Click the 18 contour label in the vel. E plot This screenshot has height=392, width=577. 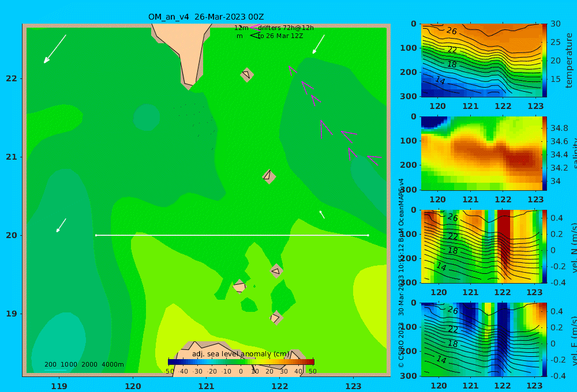[453, 344]
